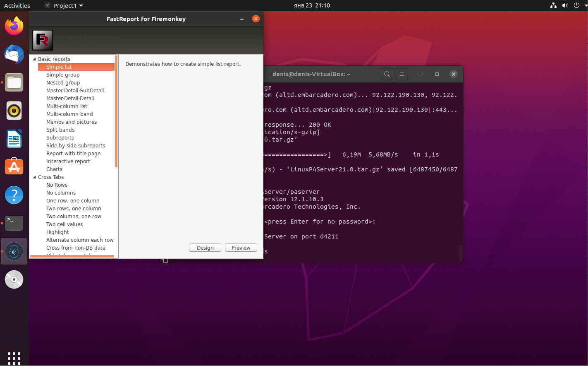Open Ubuntu Software store icon
Image resolution: width=588 pixels, height=366 pixels.
point(14,167)
